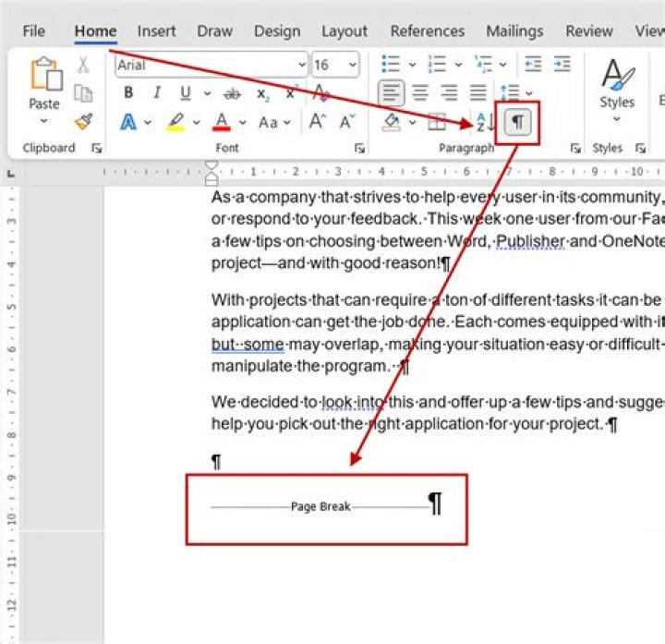This screenshot has width=665, height=644.
Task: Expand the Multilevel List dropdown arrow
Action: pos(502,65)
